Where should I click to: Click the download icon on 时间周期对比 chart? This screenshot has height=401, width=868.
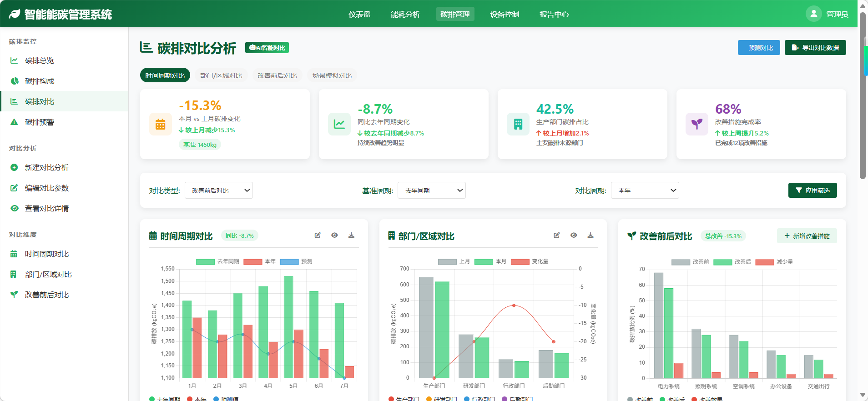pos(351,236)
